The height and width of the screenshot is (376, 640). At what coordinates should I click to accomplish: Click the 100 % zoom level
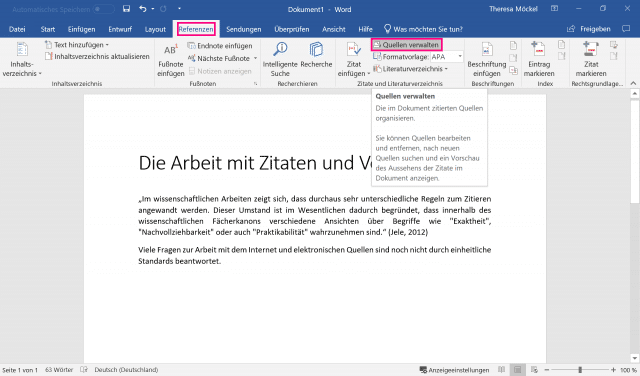(629, 370)
